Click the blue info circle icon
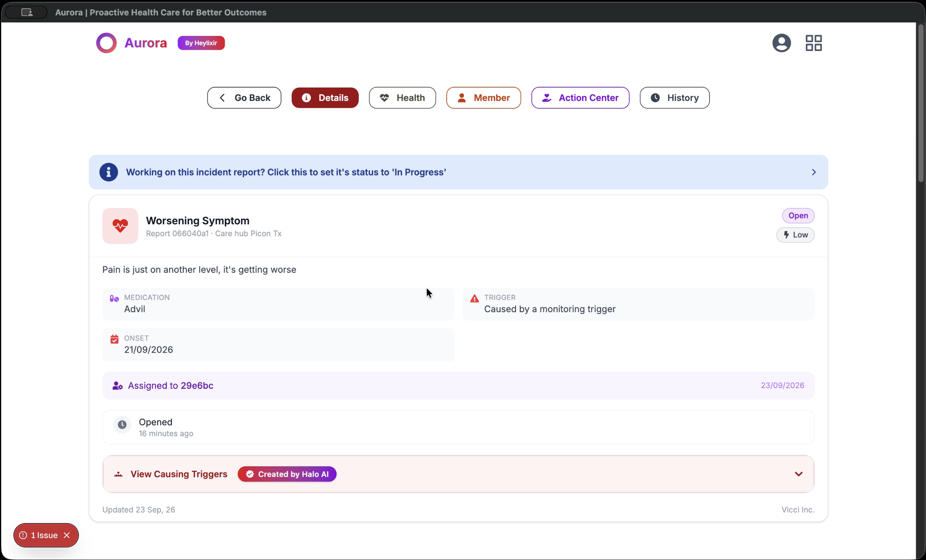Image resolution: width=926 pixels, height=560 pixels. [x=109, y=172]
